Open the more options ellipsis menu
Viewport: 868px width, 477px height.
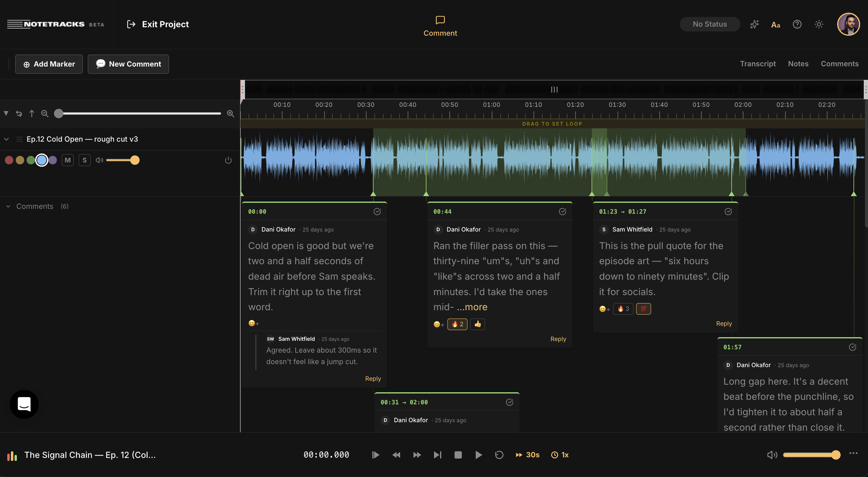pyautogui.click(x=853, y=453)
